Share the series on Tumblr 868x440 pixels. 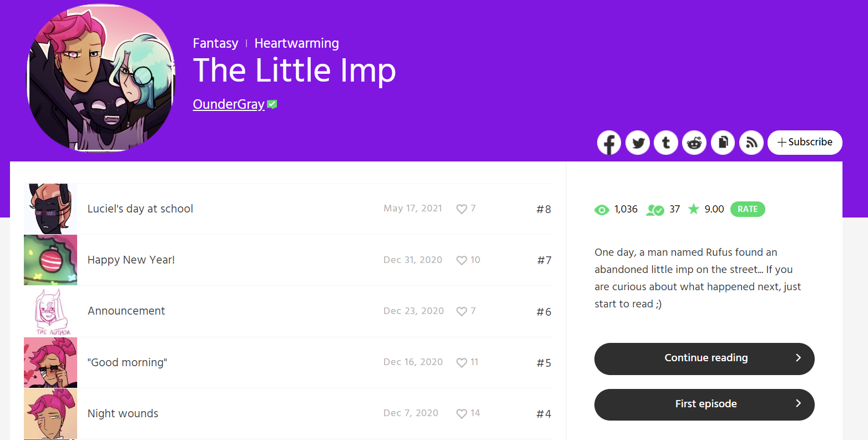pos(665,143)
